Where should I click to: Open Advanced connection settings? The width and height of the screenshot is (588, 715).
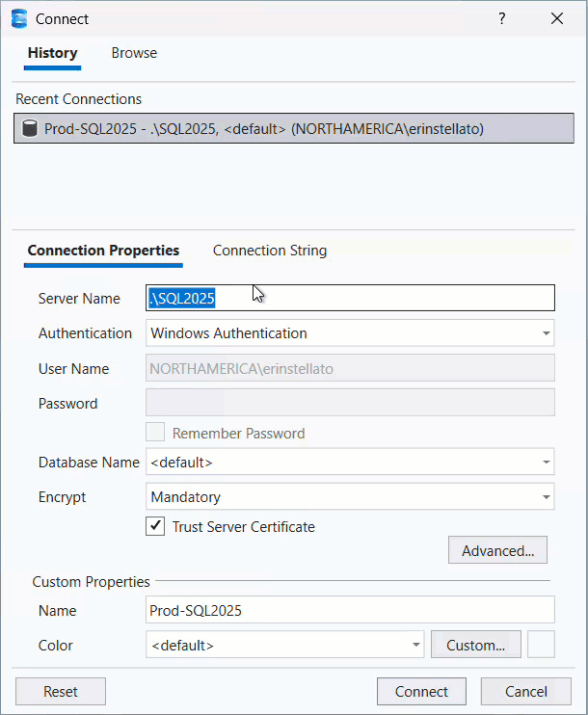pos(497,551)
